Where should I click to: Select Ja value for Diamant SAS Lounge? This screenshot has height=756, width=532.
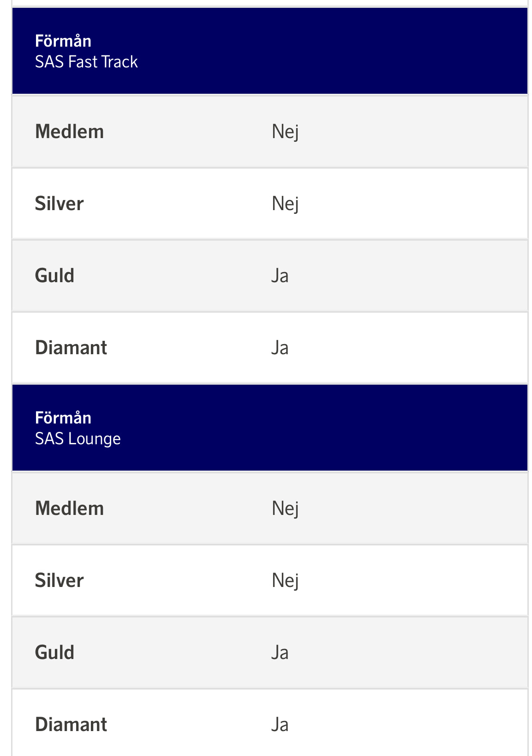click(280, 725)
